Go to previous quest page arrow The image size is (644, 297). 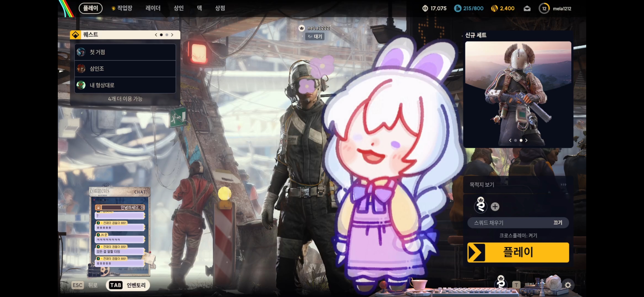[156, 35]
